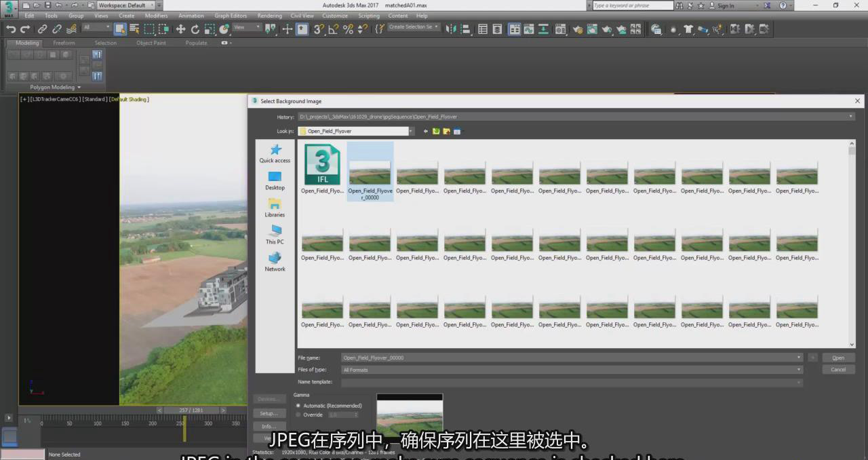This screenshot has height=460, width=868.
Task: Switch to the Freeform ribbon tab
Action: click(64, 43)
